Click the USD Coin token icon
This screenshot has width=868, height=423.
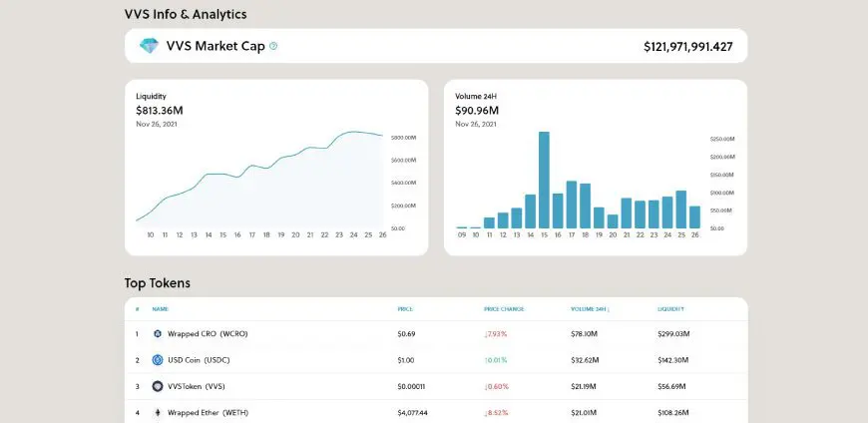click(158, 360)
